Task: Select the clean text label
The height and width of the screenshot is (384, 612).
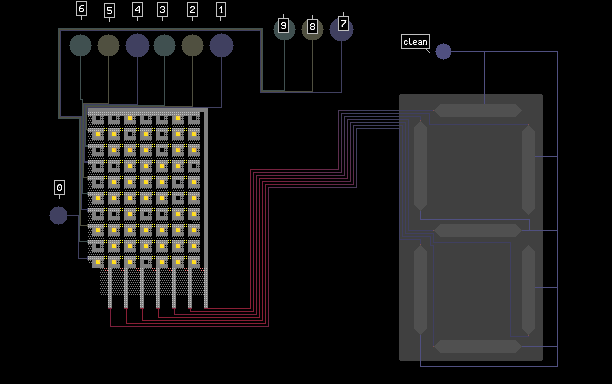Action: pos(415,42)
